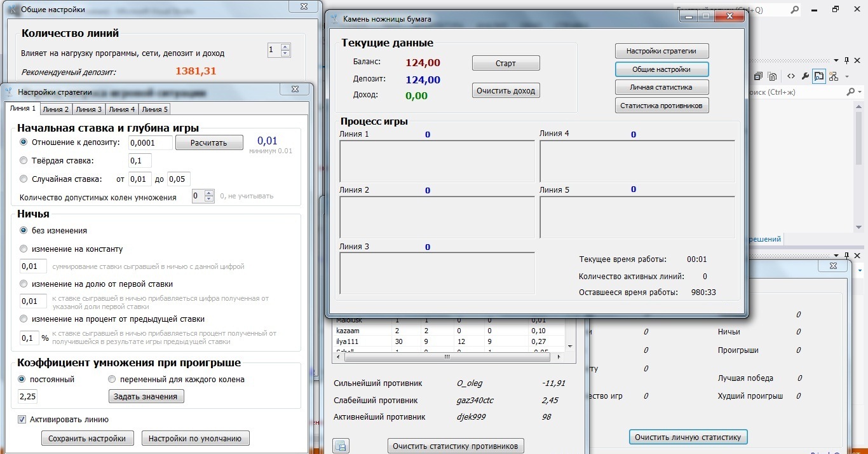The height and width of the screenshot is (454, 868).
Task: Click the horizontal scrollbar of opponents table
Action: (x=448, y=357)
